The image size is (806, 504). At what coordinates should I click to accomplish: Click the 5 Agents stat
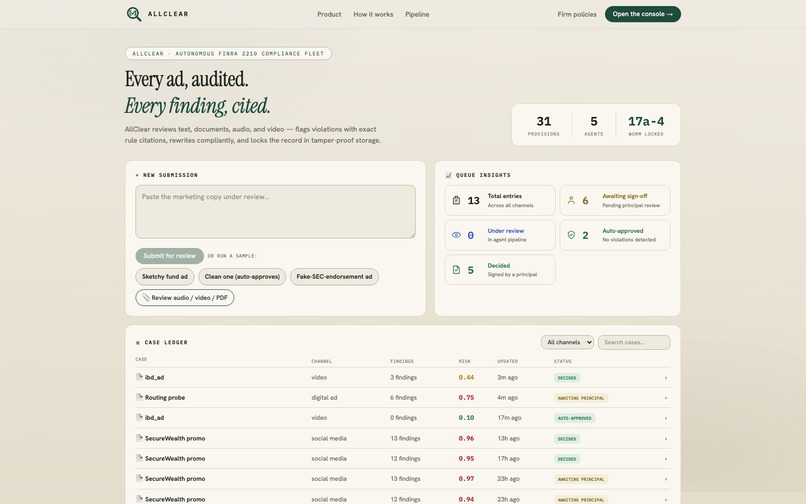tap(594, 125)
